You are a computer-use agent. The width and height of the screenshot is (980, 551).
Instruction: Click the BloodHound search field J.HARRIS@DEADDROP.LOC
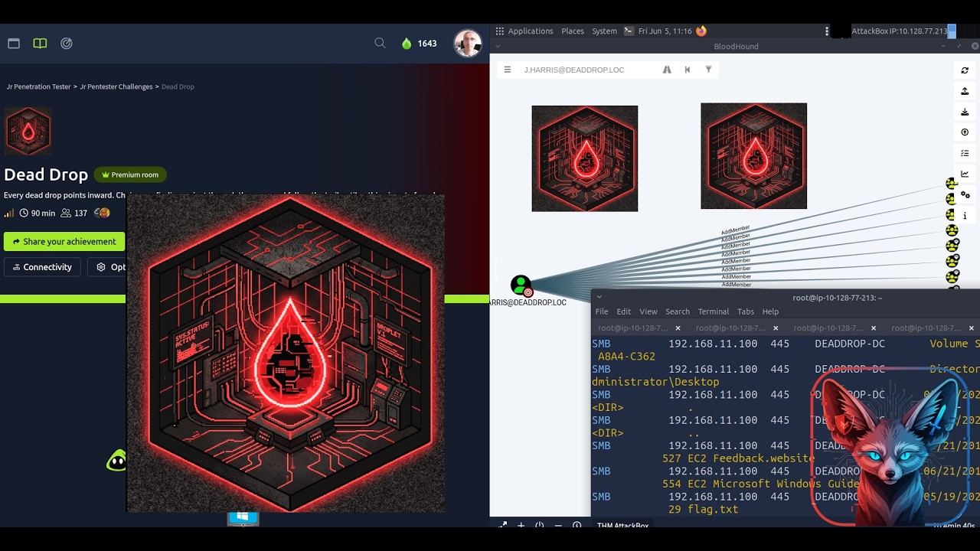586,70
